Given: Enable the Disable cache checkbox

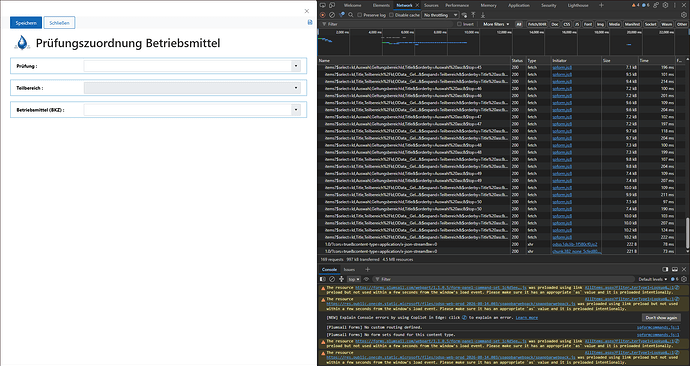Looking at the screenshot, I should tap(391, 15).
